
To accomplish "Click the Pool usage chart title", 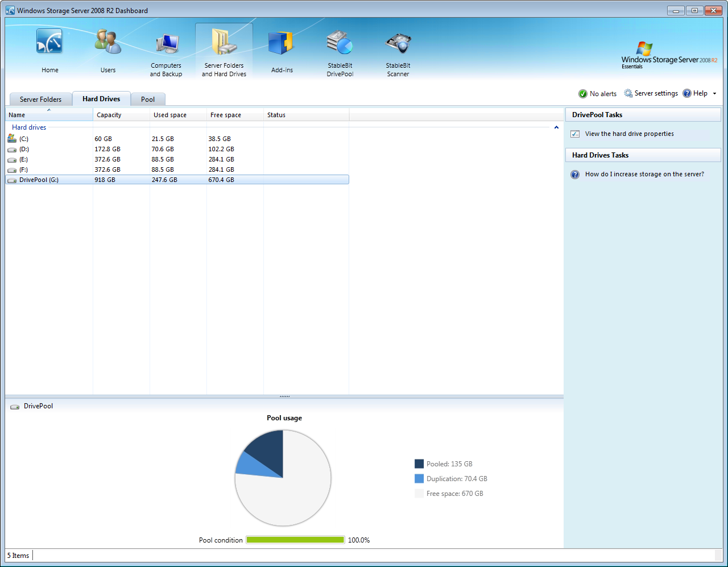I will [284, 418].
